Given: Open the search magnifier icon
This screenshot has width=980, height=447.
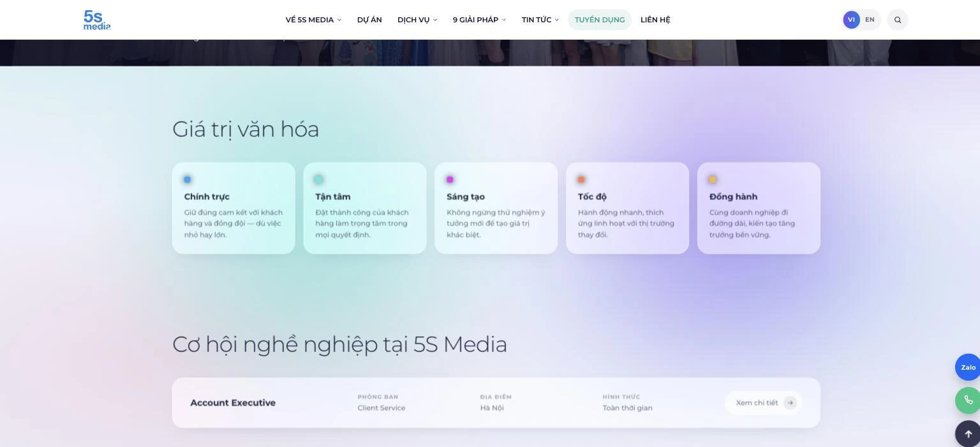Looking at the screenshot, I should click(898, 20).
